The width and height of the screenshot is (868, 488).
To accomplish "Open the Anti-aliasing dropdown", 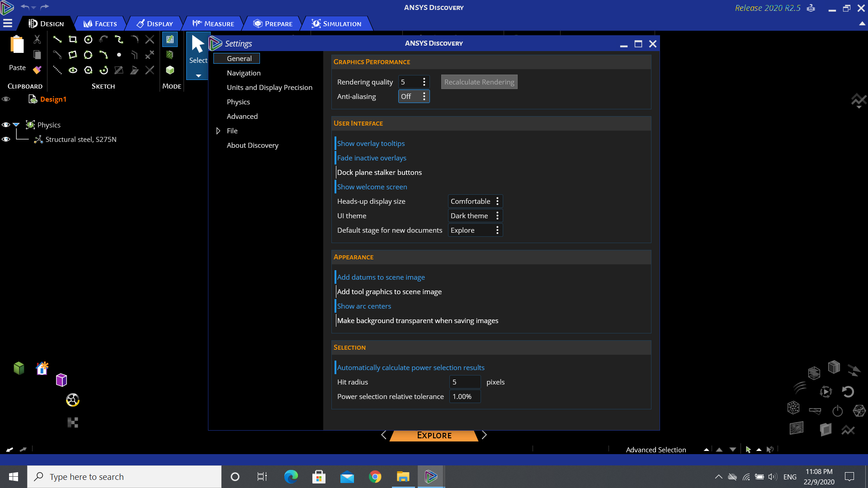I will click(x=414, y=96).
